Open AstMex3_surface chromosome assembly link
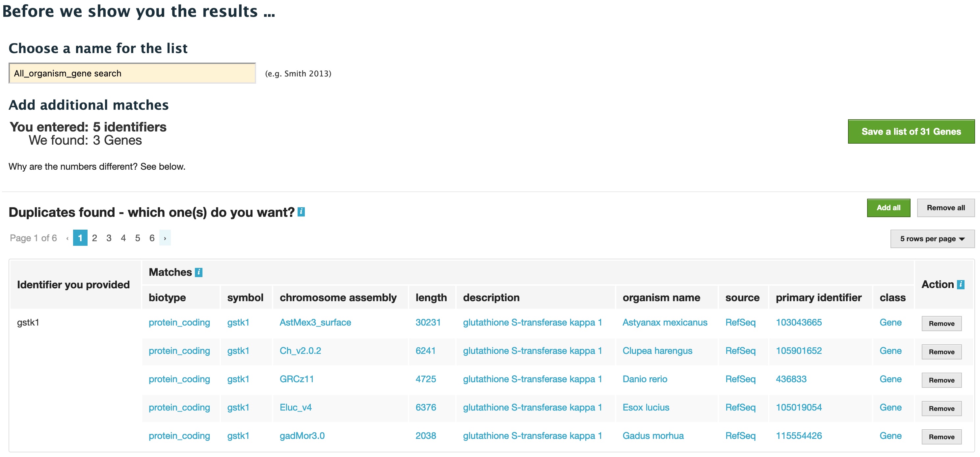The image size is (980, 457). (315, 323)
